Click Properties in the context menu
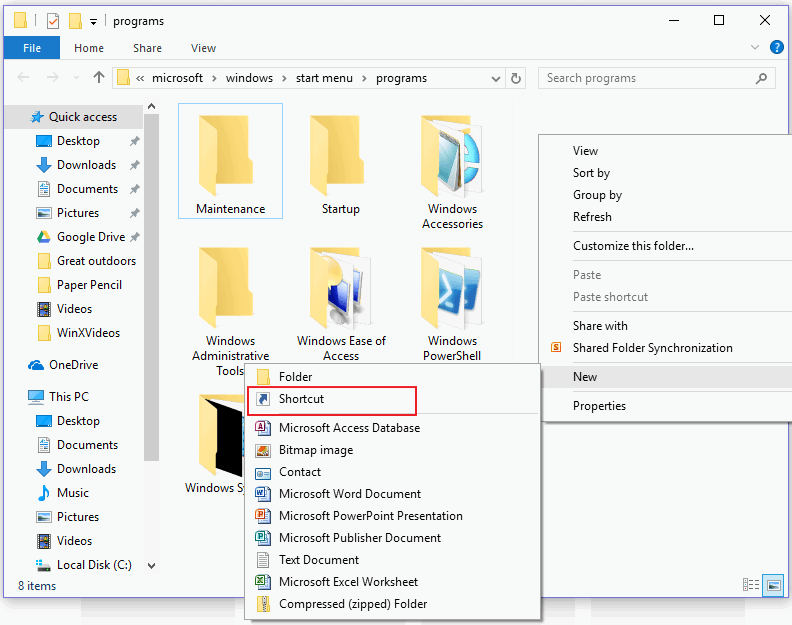This screenshot has width=792, height=625. pyautogui.click(x=667, y=406)
